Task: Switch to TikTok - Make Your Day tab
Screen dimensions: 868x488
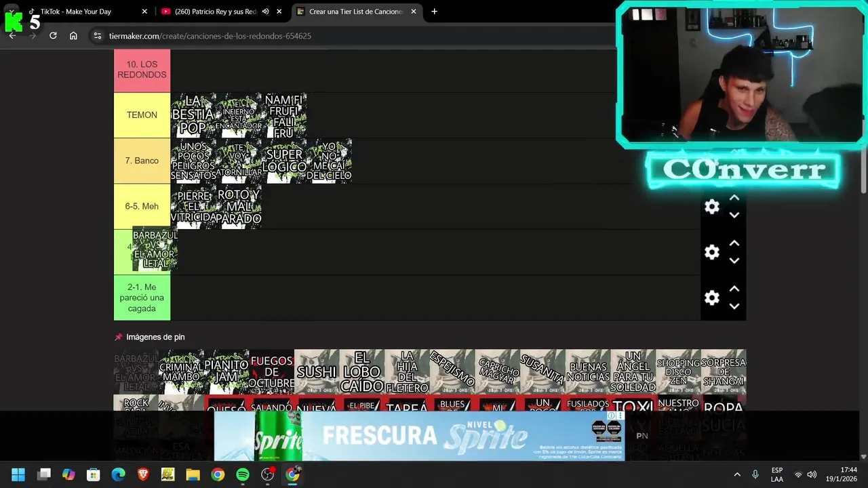Action: (x=85, y=12)
